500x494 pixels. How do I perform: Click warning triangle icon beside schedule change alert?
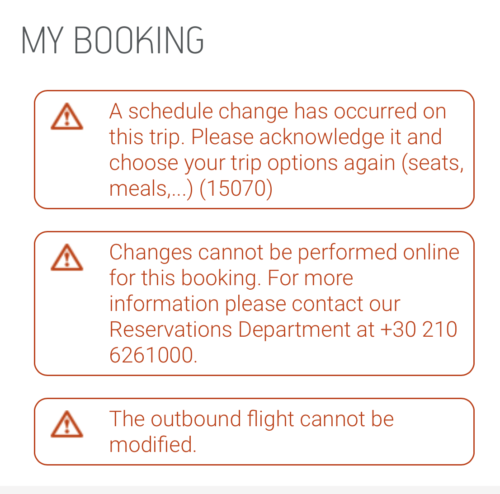click(x=67, y=116)
